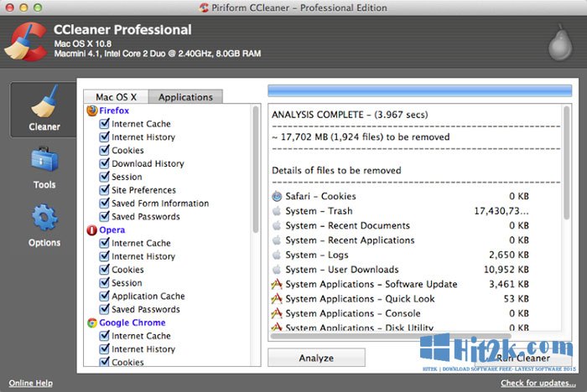Click the Piriform pear logo

coord(560,42)
